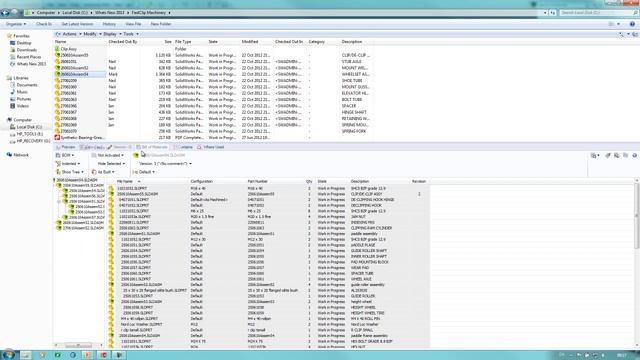Click the green pencil-like icon in the BOM toolbar

point(608,156)
